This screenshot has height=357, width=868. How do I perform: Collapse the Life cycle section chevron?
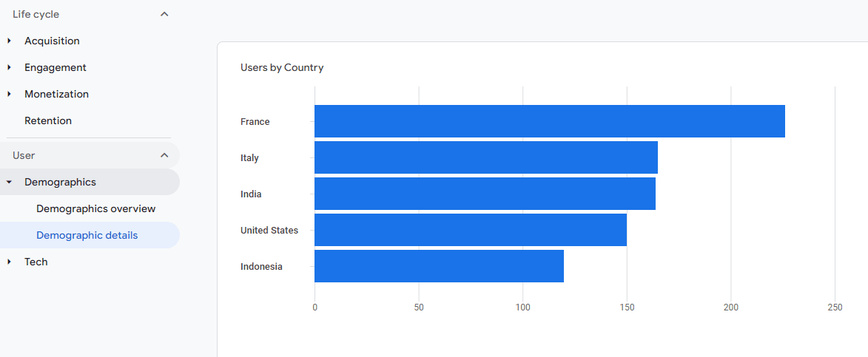[x=164, y=14]
